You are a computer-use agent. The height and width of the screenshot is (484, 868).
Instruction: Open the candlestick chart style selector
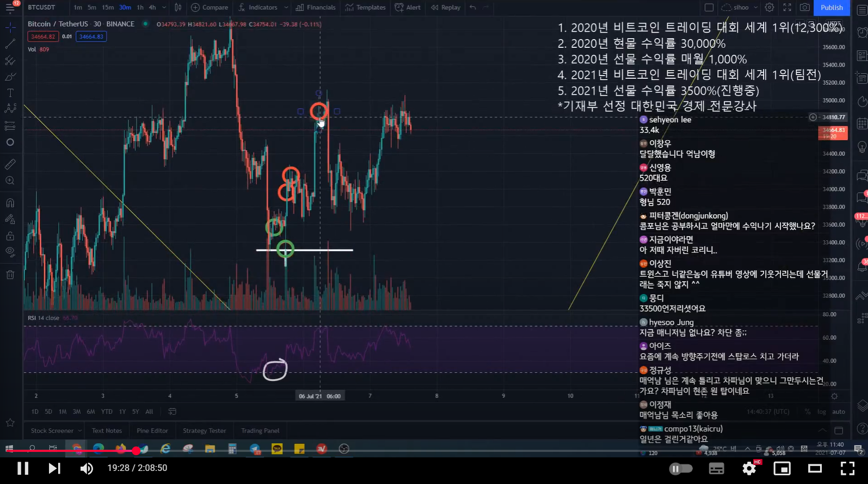pyautogui.click(x=178, y=8)
